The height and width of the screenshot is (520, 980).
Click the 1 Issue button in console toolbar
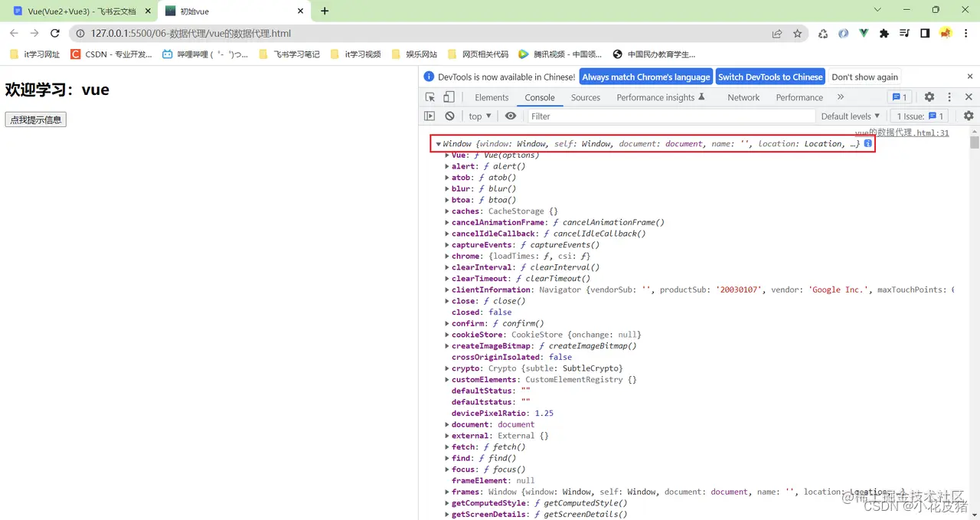tap(920, 116)
